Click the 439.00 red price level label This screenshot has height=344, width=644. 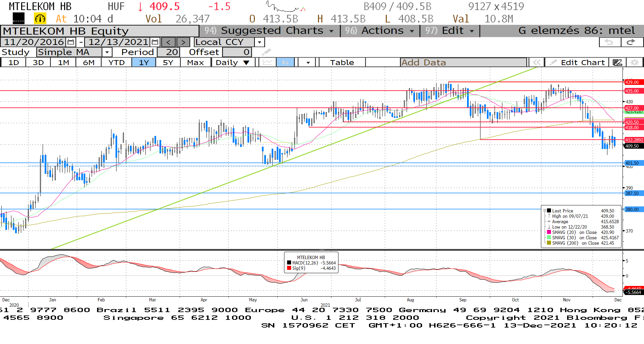pyautogui.click(x=634, y=82)
